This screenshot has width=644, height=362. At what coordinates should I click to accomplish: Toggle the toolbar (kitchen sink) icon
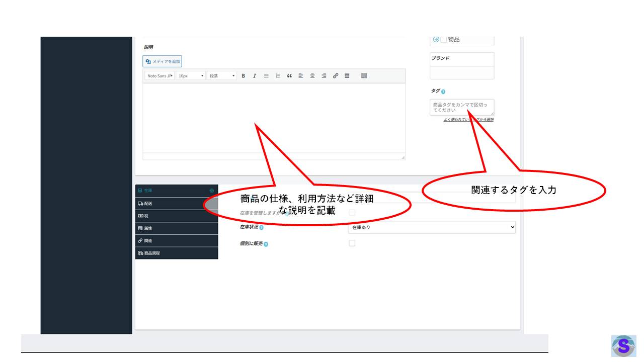click(x=364, y=76)
